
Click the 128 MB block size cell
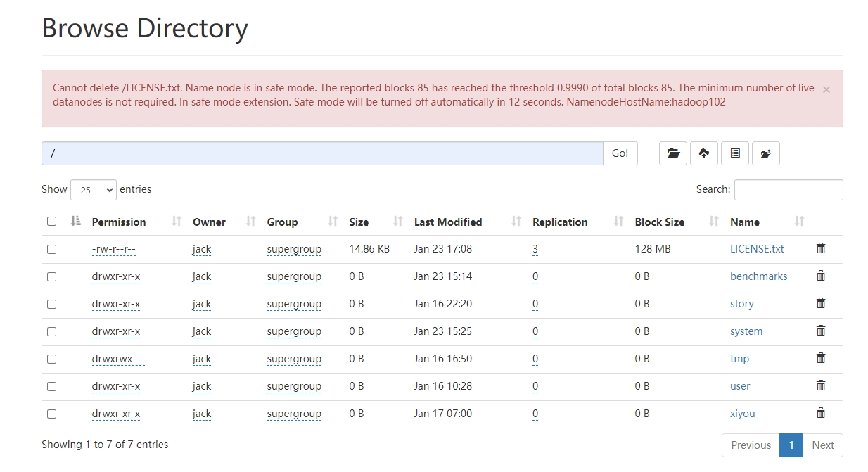tap(653, 249)
